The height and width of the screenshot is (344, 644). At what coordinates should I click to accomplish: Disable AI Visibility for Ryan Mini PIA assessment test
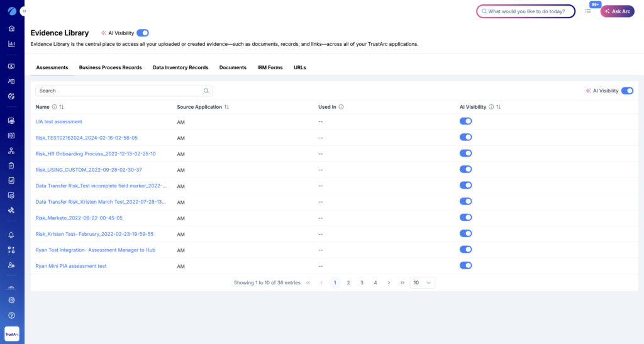[465, 265]
